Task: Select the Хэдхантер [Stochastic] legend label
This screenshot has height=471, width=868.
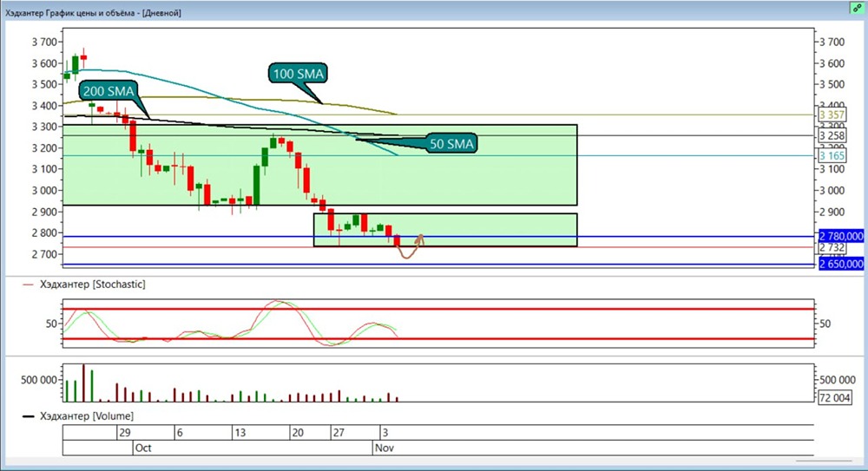Action: pyautogui.click(x=93, y=285)
